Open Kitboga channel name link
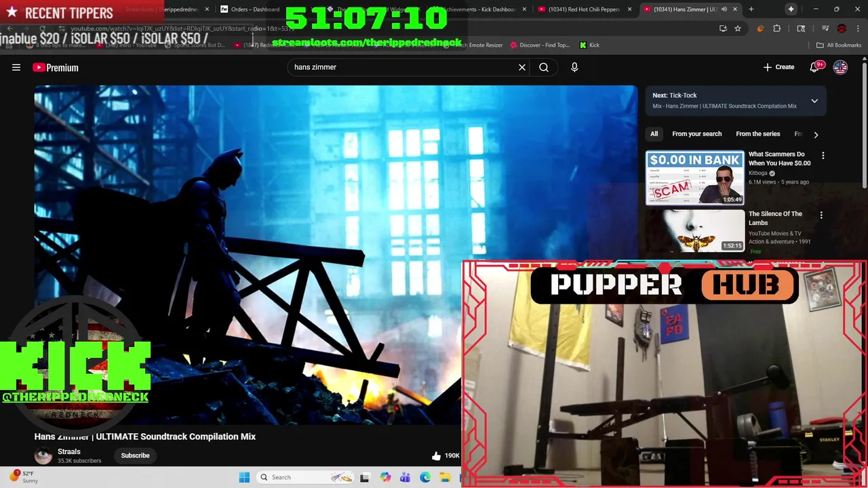 758,173
